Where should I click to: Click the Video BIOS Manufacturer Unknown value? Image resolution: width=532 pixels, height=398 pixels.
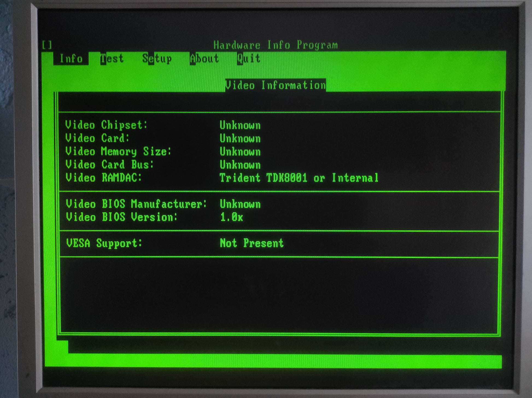[x=240, y=204]
